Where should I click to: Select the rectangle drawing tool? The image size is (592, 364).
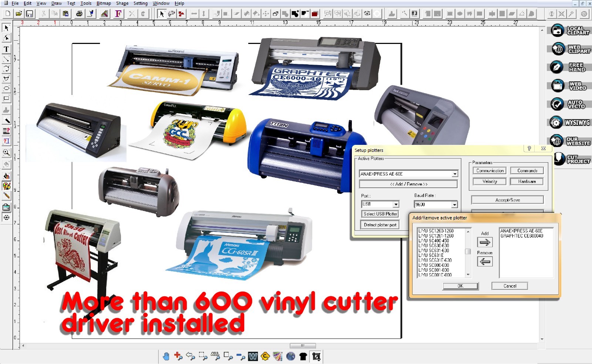click(6, 98)
